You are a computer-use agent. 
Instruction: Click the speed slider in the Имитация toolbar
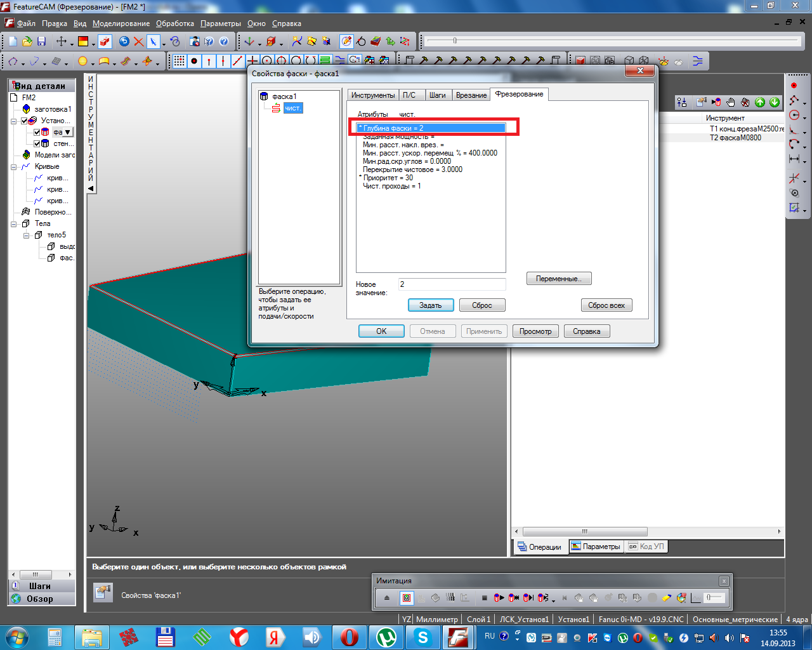[714, 597]
